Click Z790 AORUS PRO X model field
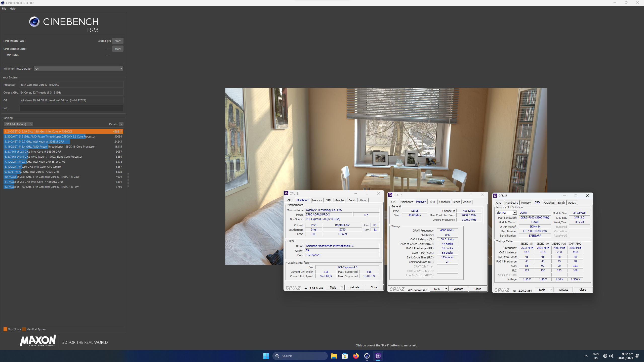Image resolution: width=644 pixels, height=362 pixels. coord(329,214)
